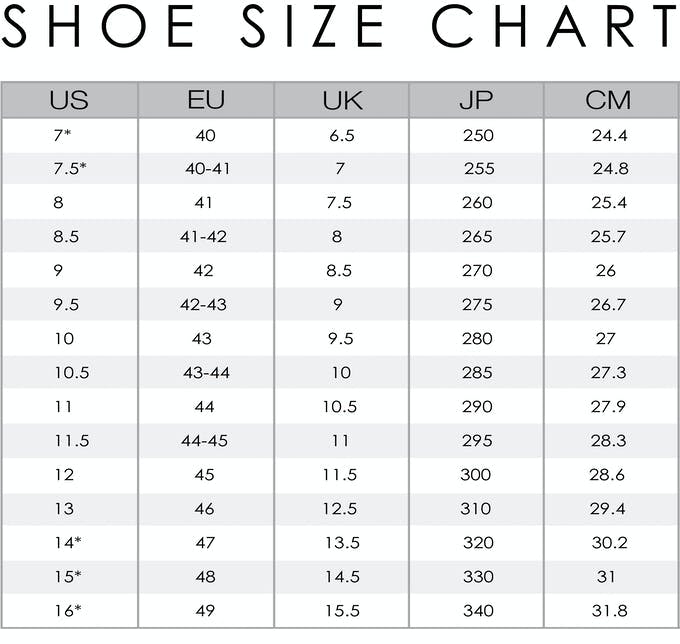Click the JP column header

[x=477, y=100]
